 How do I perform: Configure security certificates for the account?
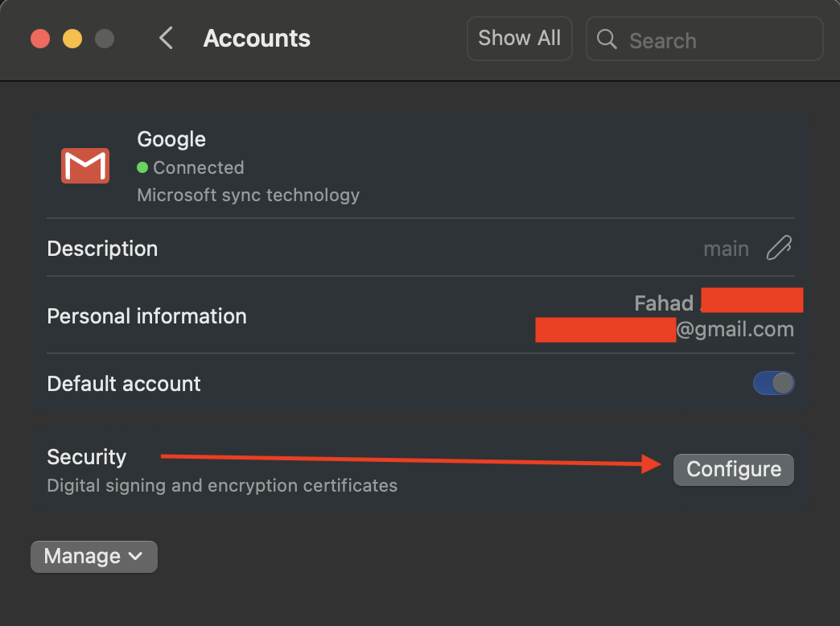733,469
